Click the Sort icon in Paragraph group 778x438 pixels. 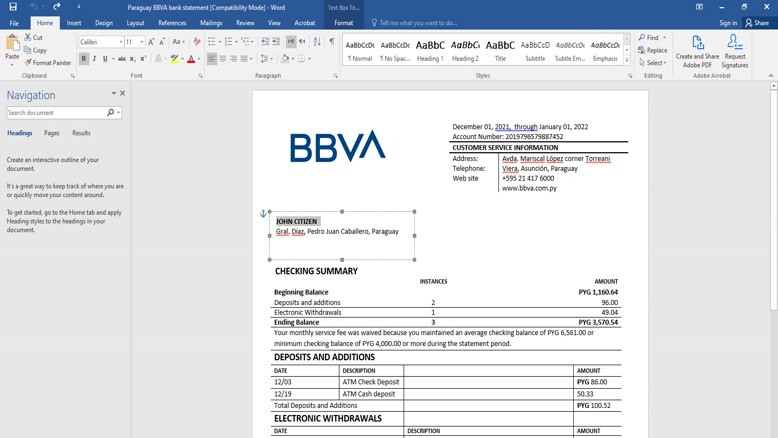tap(317, 42)
